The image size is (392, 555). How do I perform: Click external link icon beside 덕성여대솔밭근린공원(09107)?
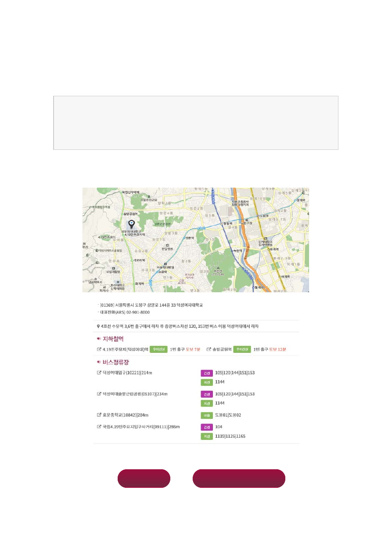[99, 394]
